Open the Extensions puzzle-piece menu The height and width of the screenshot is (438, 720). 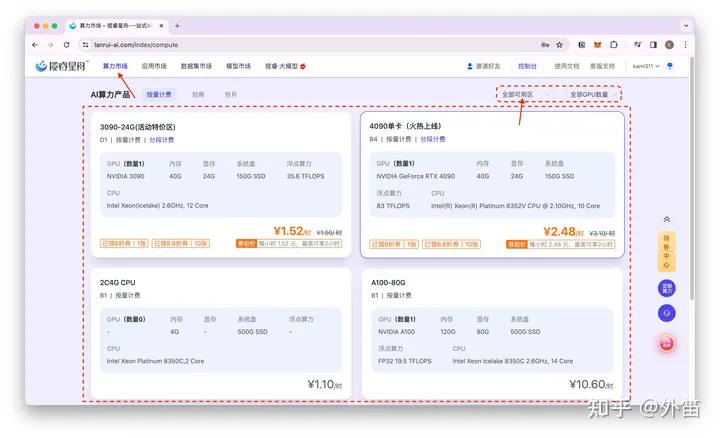613,45
